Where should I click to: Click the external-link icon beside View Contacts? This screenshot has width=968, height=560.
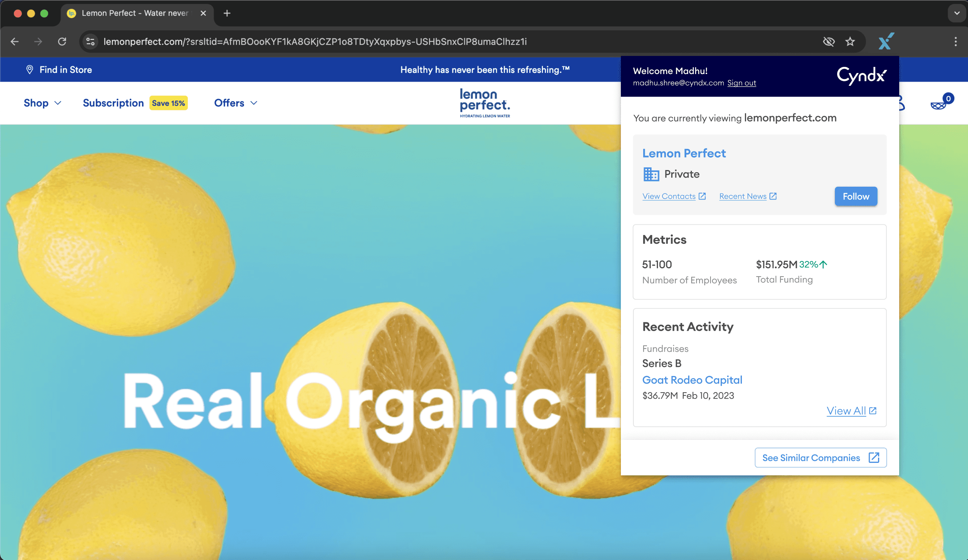pyautogui.click(x=702, y=196)
